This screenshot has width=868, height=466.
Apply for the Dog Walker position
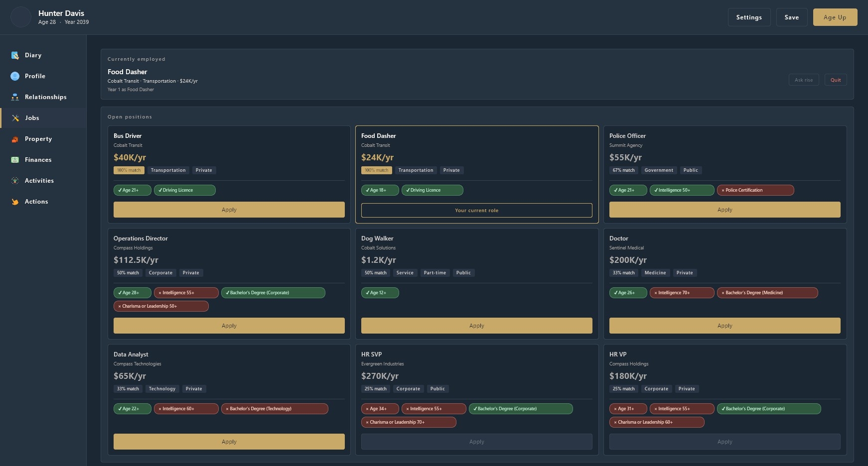tap(476, 326)
